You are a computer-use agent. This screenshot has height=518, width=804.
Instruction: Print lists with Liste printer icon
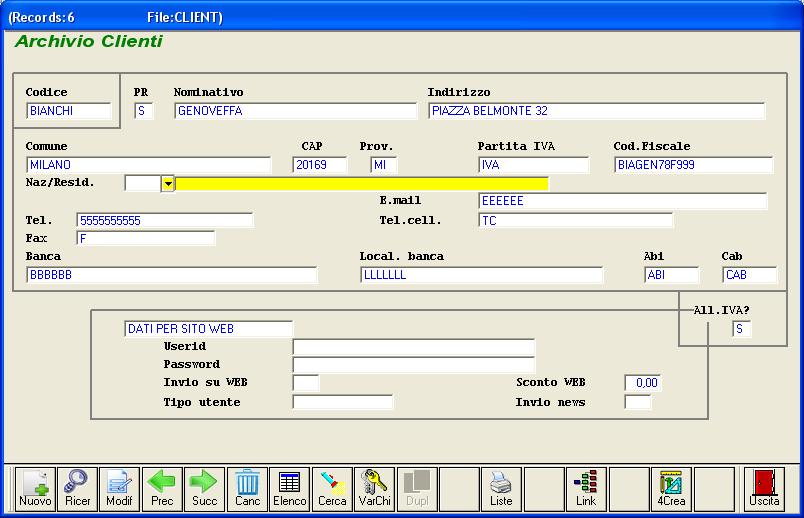pos(501,489)
